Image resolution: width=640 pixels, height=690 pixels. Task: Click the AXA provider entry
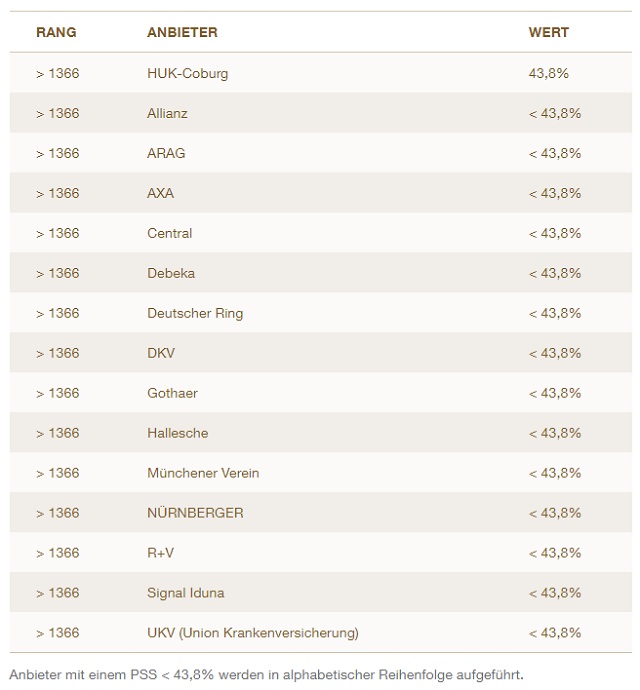coord(160,193)
